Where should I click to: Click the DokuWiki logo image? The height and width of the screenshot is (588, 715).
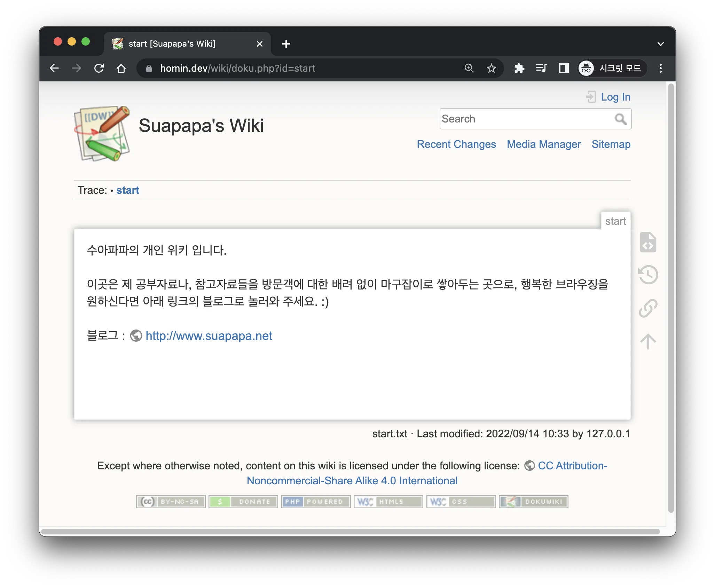102,134
